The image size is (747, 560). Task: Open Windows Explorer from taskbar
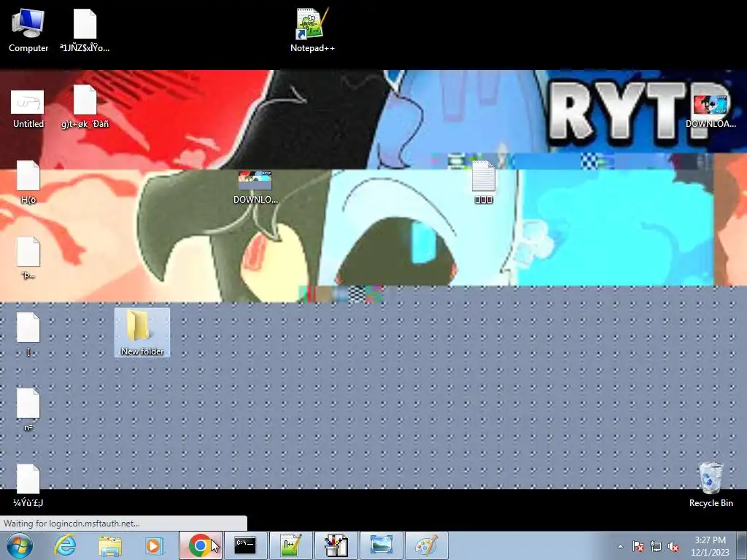click(110, 545)
